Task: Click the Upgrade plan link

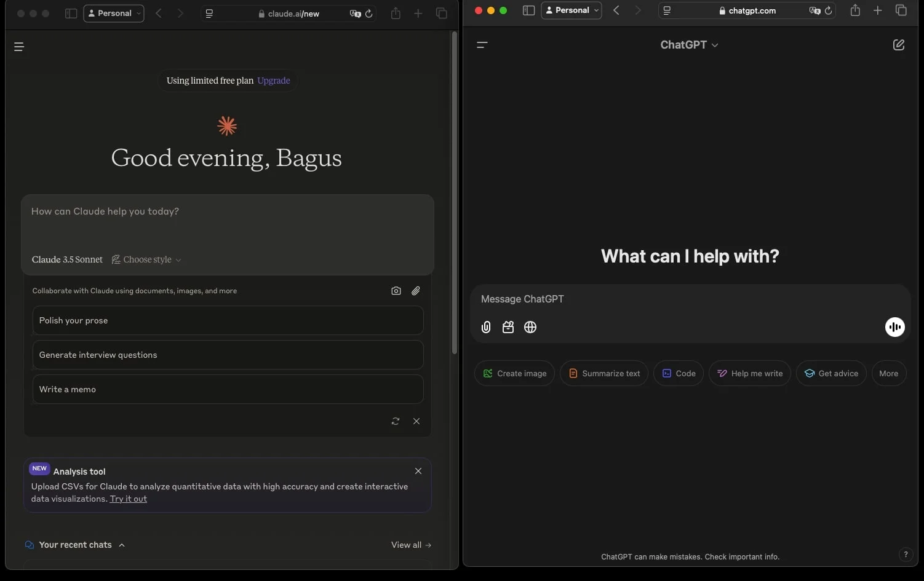Action: tap(274, 81)
